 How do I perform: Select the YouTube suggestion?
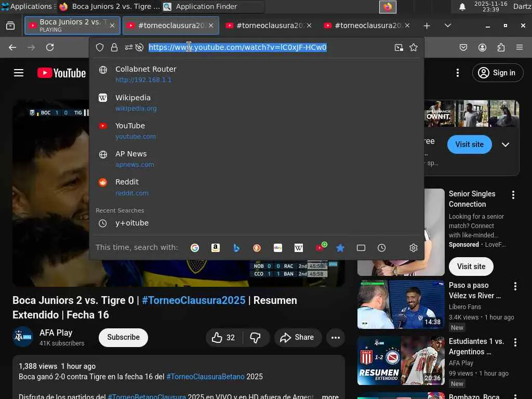pyautogui.click(x=257, y=130)
